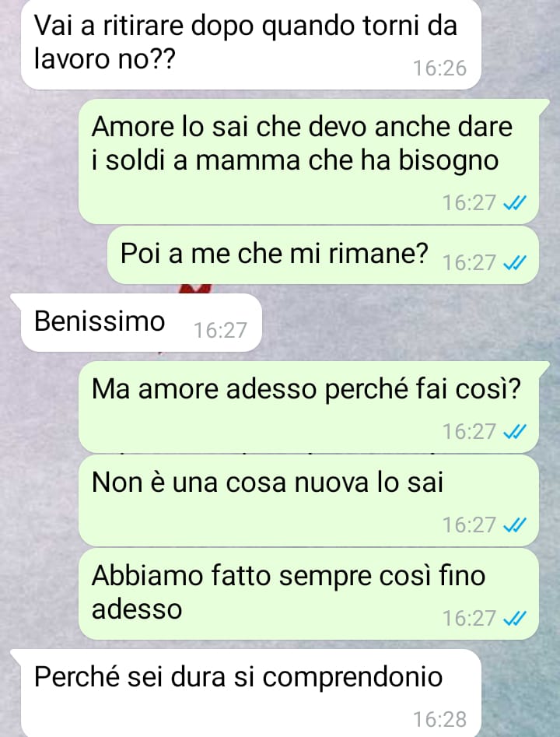Click read checkmarks beside 'fai così?' message
560x737 pixels.
[x=514, y=432]
